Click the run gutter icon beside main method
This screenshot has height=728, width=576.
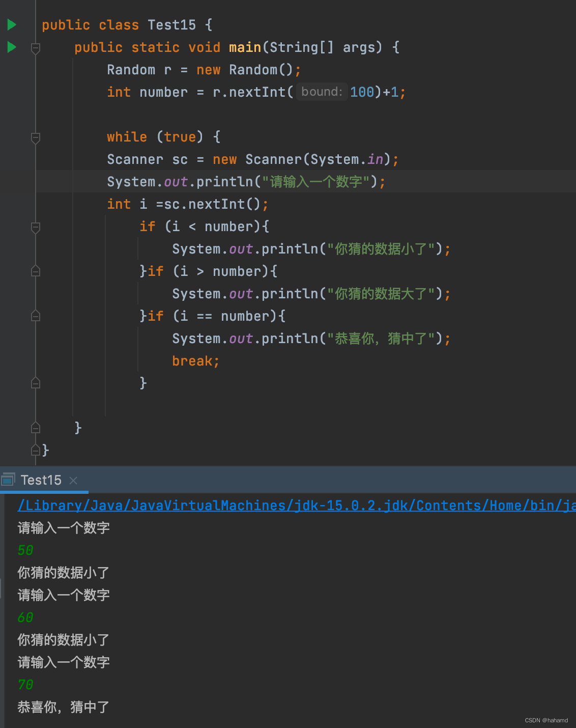pos(12,47)
